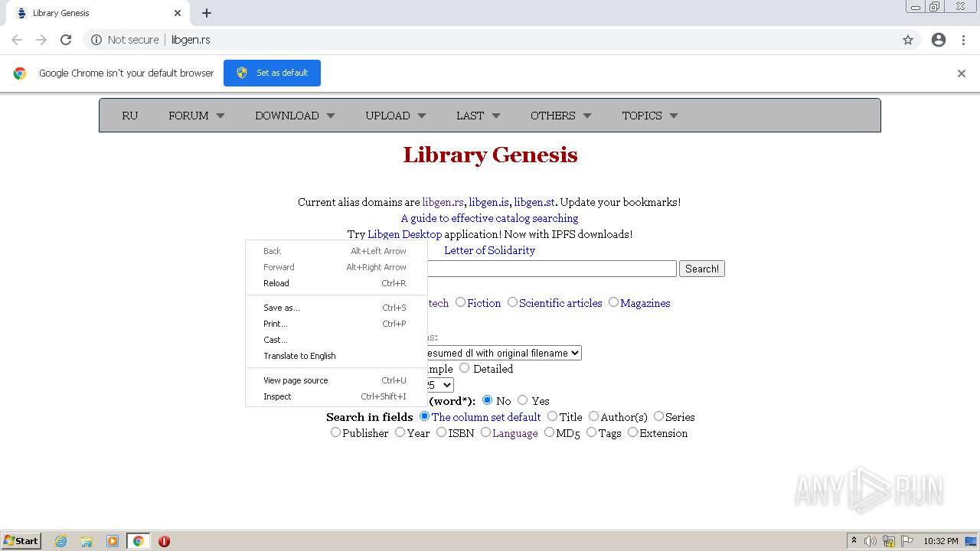Select Series search field radio
Viewport: 980px width, 551px height.
click(658, 416)
